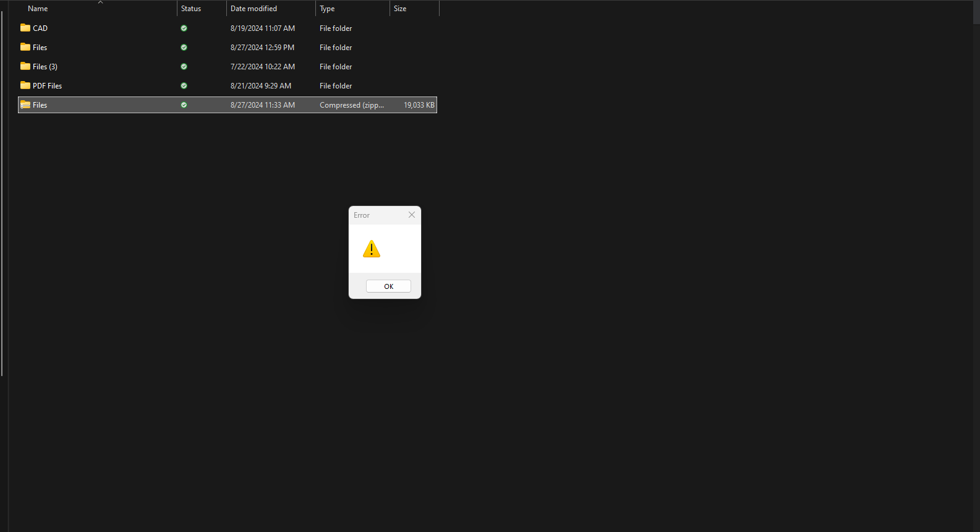Click sync status icon of CAD row

click(184, 28)
